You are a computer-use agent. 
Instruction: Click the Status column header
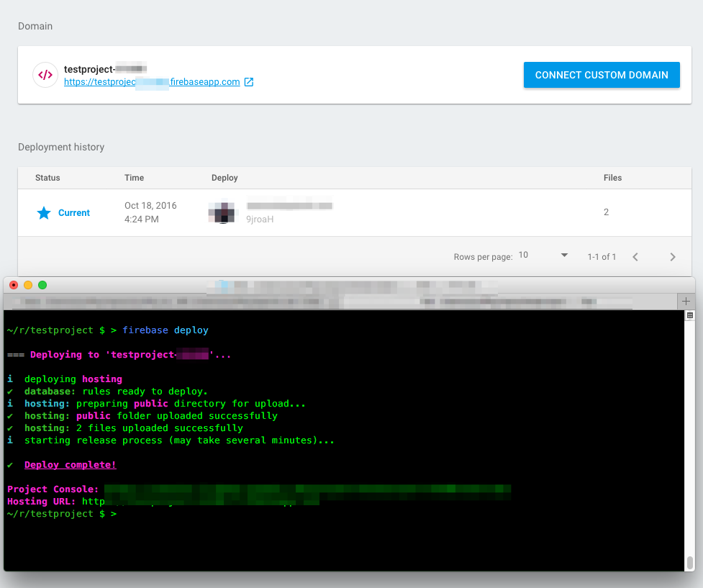click(47, 178)
